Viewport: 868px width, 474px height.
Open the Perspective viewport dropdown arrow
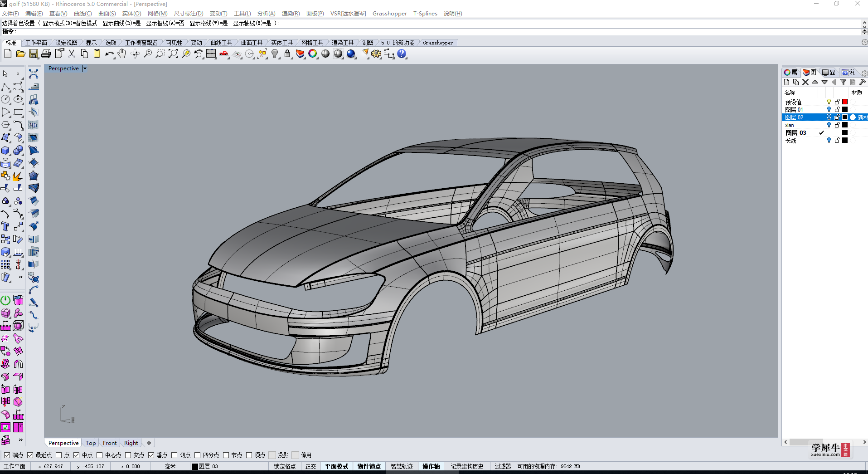(x=85, y=68)
